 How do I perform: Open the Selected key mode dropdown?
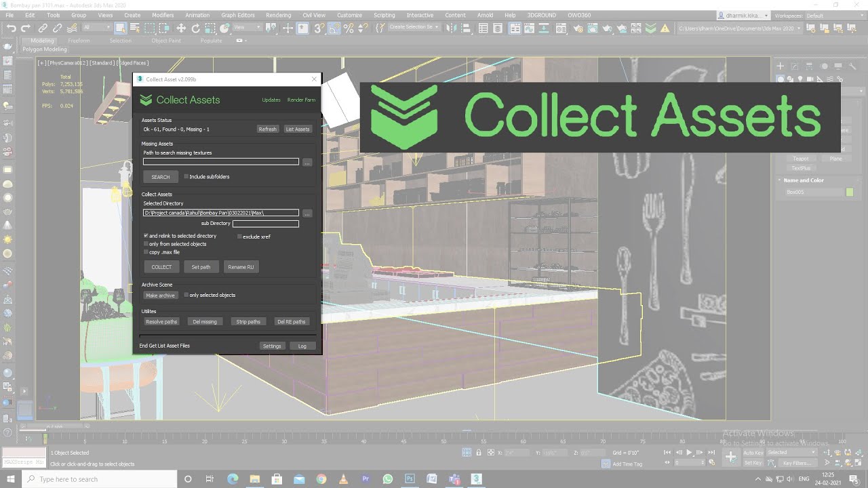pos(791,453)
